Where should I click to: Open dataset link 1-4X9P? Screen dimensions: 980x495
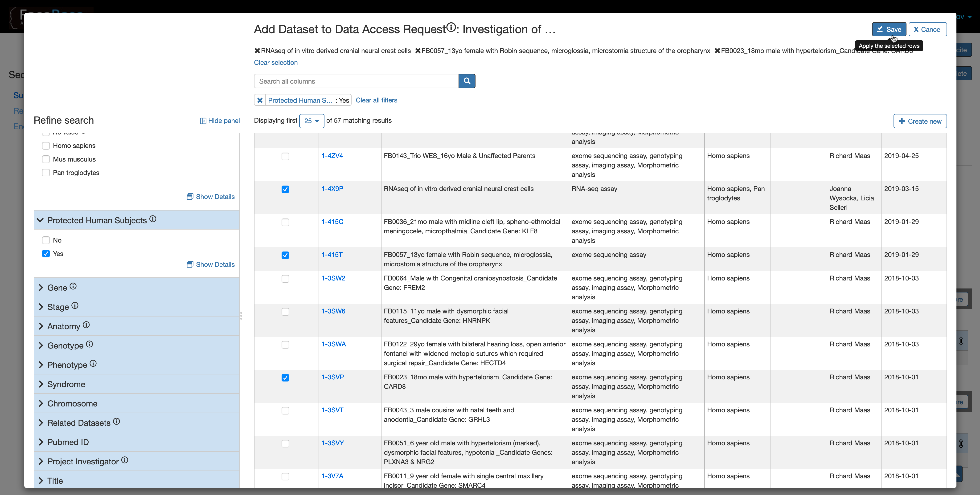332,189
